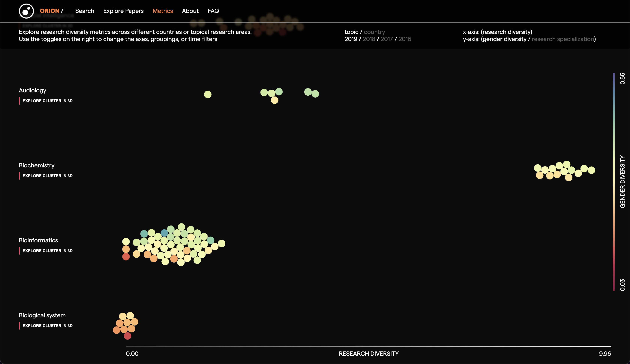Click the research diversity axis bar
Viewport: 630px width, 364px height.
368,347
